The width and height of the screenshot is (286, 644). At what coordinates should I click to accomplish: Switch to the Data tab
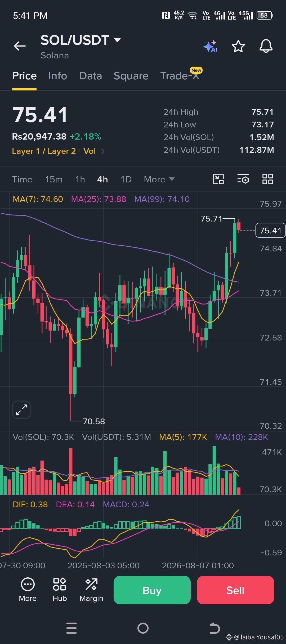(x=91, y=76)
